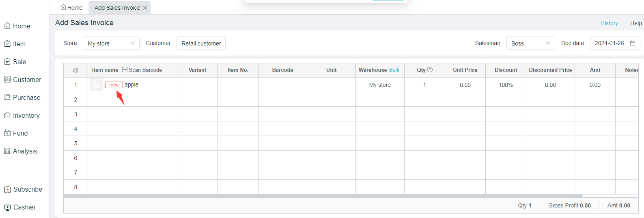
Task: Go to Cashier in sidebar
Action: (x=20, y=207)
